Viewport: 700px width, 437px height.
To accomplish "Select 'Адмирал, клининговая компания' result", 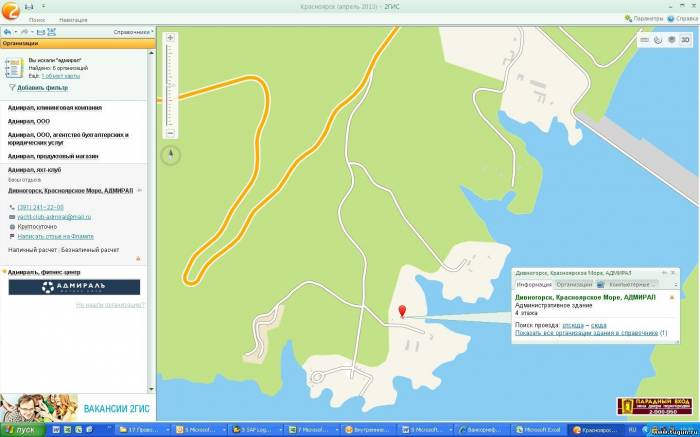I will click(55, 108).
